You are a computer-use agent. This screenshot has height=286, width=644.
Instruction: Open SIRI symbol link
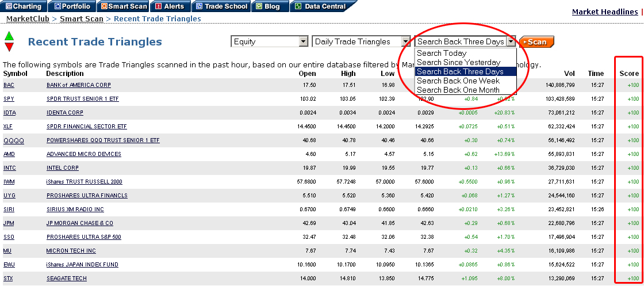point(9,209)
